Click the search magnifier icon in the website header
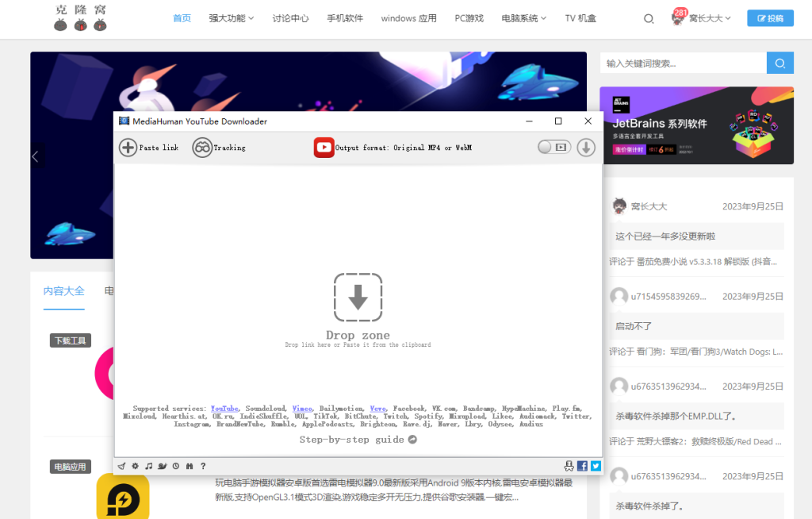 (x=649, y=19)
